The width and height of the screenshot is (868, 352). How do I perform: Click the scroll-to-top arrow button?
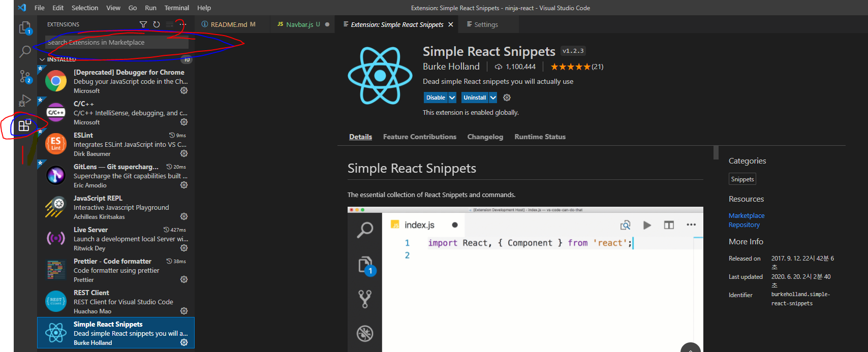tap(691, 348)
